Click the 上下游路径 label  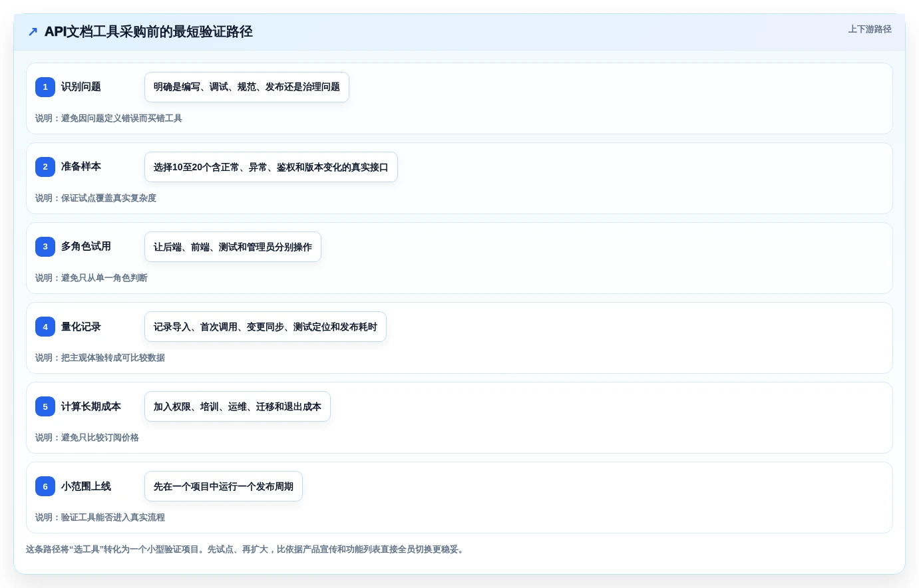[870, 29]
